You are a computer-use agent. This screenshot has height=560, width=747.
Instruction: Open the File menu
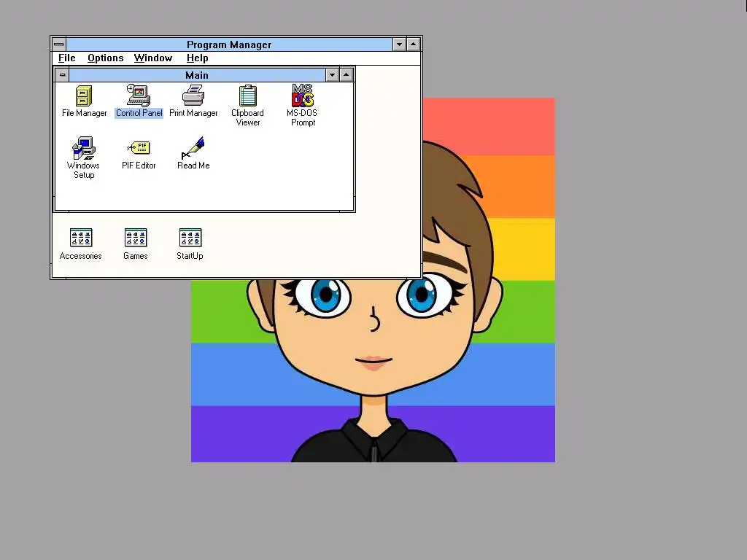[x=66, y=58]
